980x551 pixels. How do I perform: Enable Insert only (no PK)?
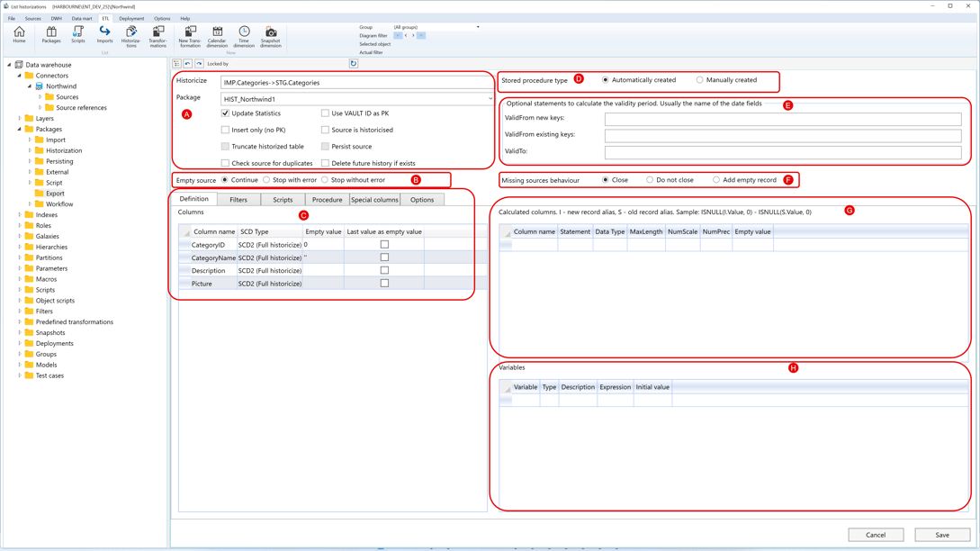click(x=225, y=130)
